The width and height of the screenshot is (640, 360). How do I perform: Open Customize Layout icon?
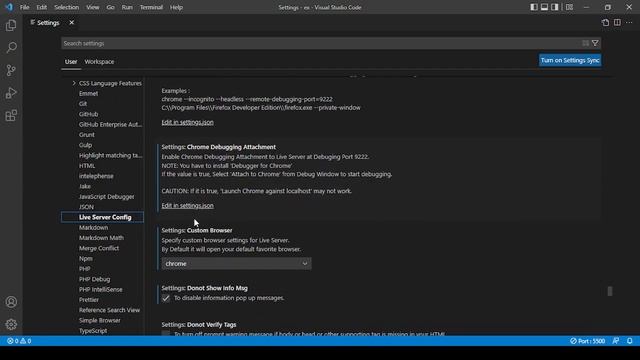(x=569, y=7)
